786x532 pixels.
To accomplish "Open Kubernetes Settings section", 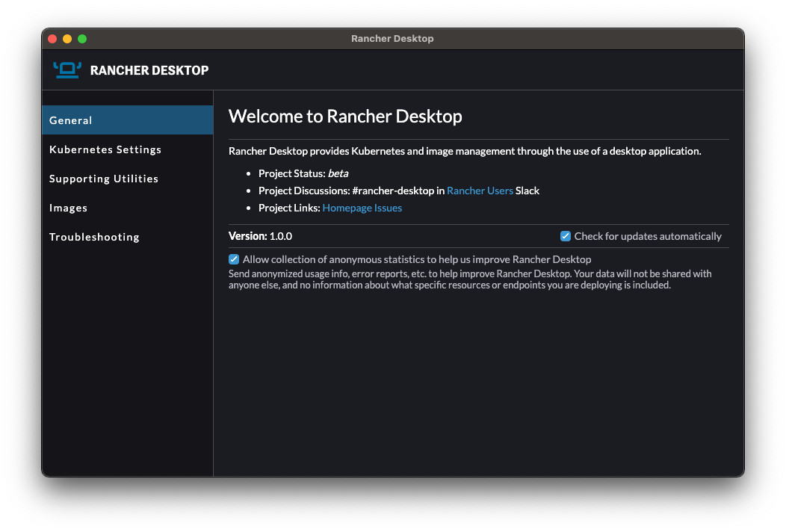I will [x=105, y=149].
